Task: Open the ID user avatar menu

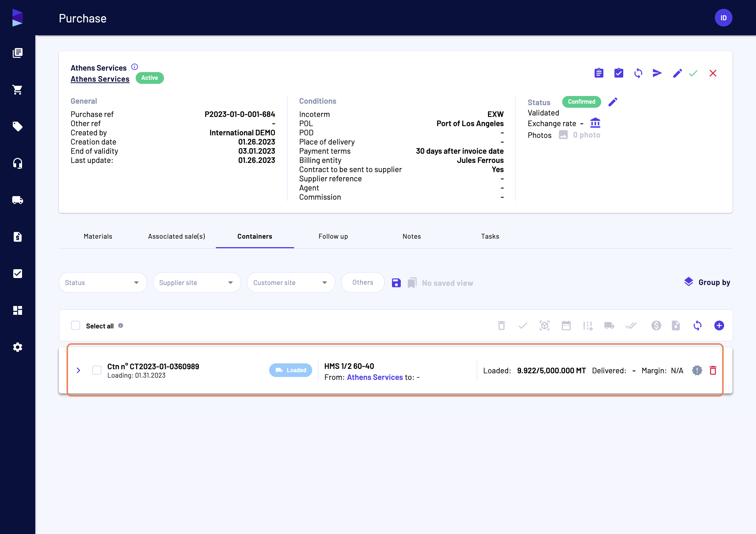Action: (x=723, y=18)
